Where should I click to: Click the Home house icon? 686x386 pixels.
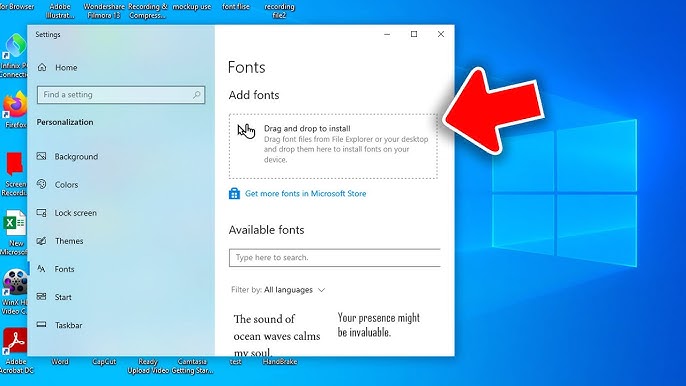[x=42, y=67]
